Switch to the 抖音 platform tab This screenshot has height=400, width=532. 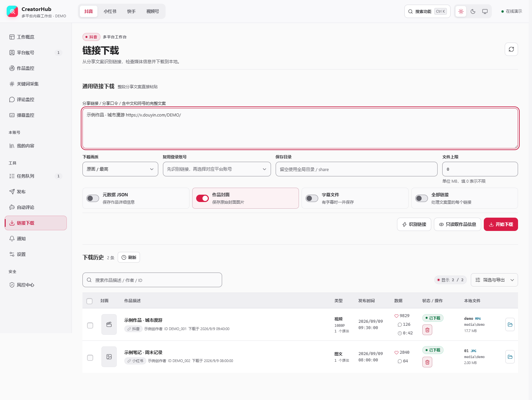[x=88, y=11]
